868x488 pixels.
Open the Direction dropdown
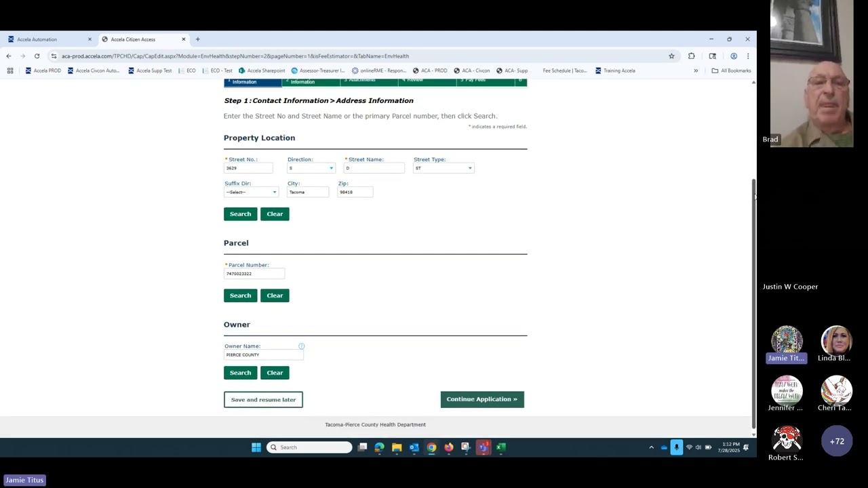(x=311, y=168)
